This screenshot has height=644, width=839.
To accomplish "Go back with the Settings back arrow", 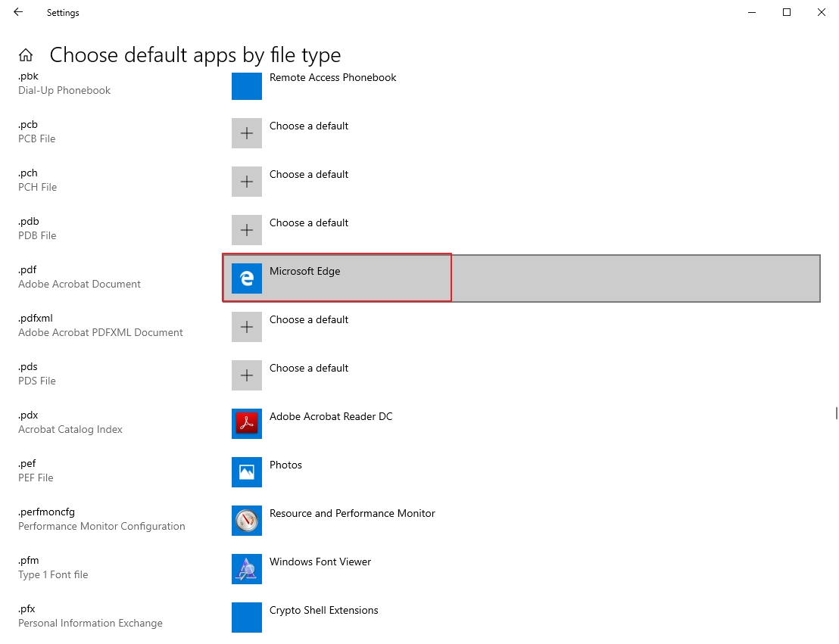I will (x=18, y=12).
